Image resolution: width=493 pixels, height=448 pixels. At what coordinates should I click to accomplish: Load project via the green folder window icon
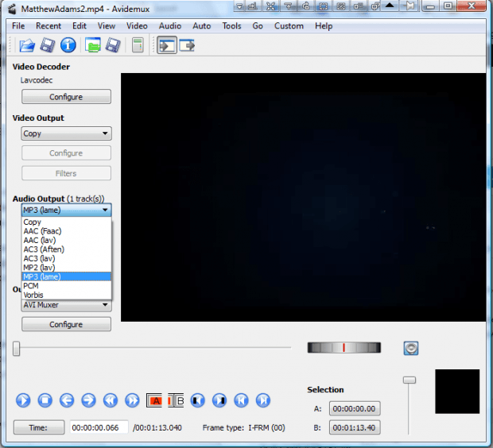tap(93, 45)
